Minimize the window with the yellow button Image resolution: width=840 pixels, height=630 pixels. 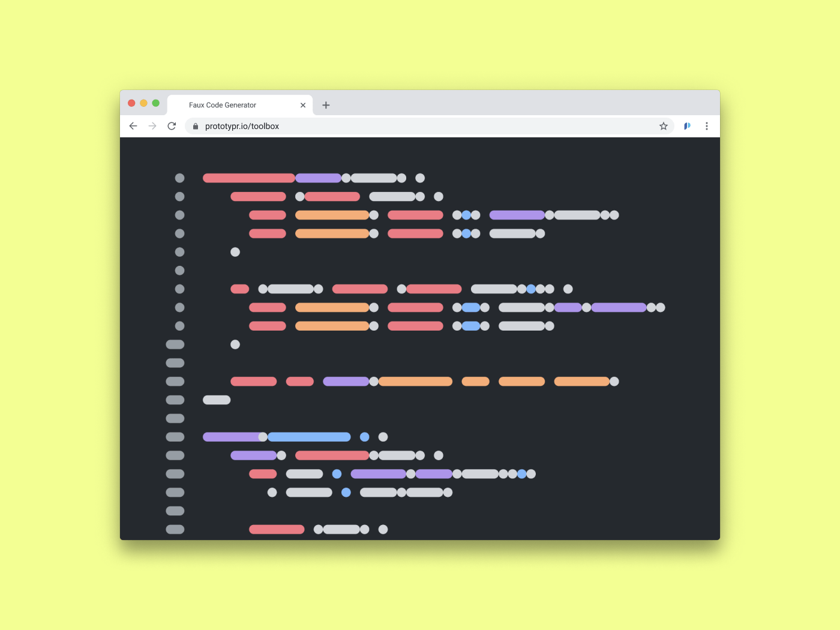[143, 103]
